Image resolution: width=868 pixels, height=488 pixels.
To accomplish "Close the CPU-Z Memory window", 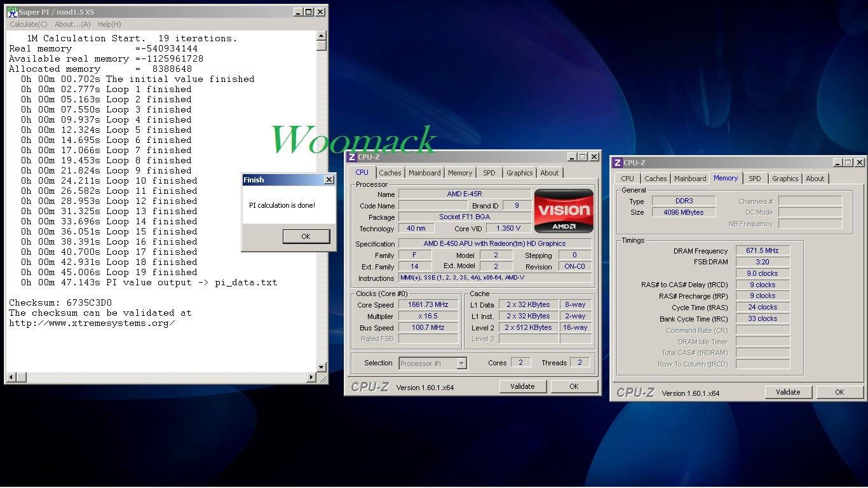I will click(x=860, y=163).
